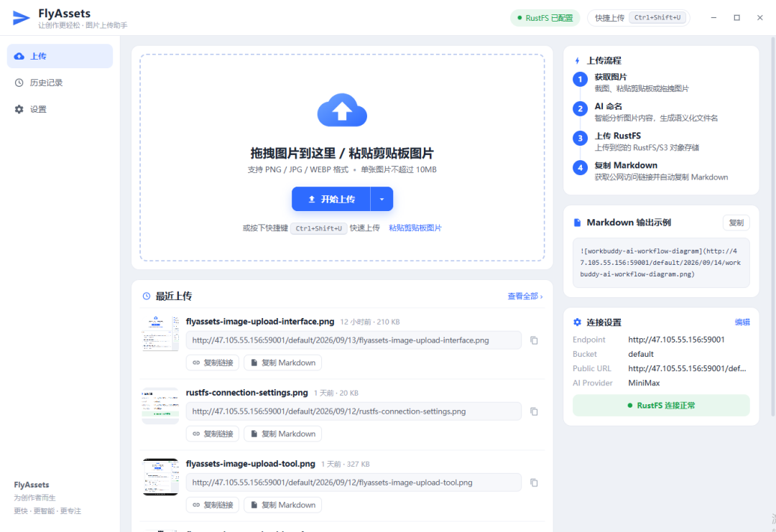
Task: Open the 上传 upload sidebar tab
Action: tap(60, 56)
